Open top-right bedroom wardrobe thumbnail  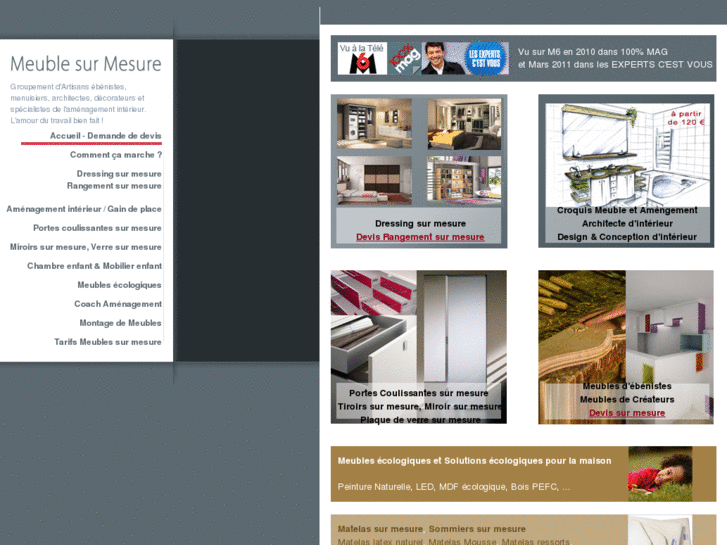click(x=464, y=123)
